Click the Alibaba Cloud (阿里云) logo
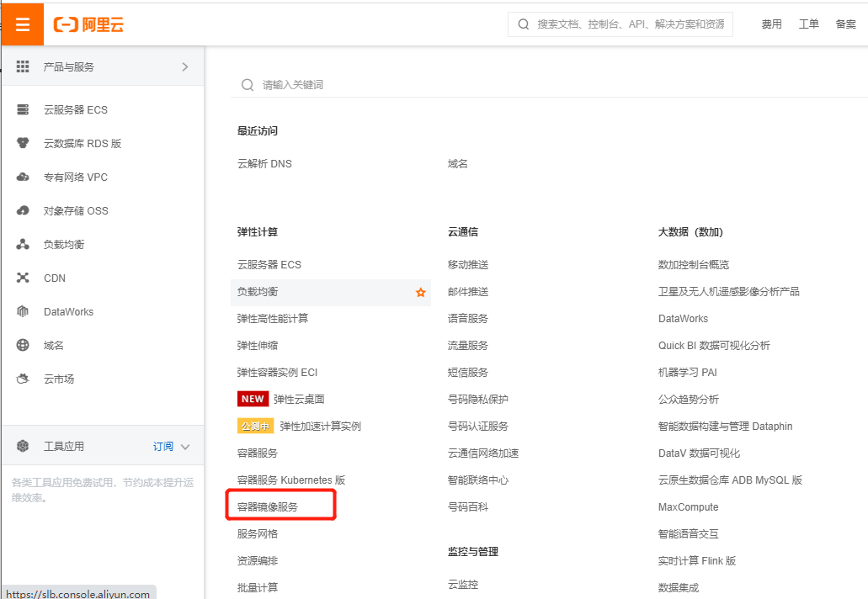The width and height of the screenshot is (868, 599). tap(88, 24)
